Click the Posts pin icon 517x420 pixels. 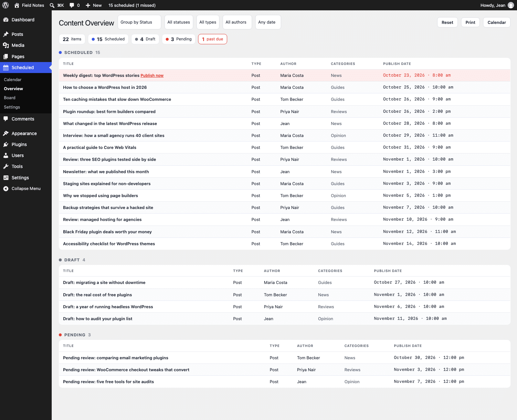pos(6,34)
